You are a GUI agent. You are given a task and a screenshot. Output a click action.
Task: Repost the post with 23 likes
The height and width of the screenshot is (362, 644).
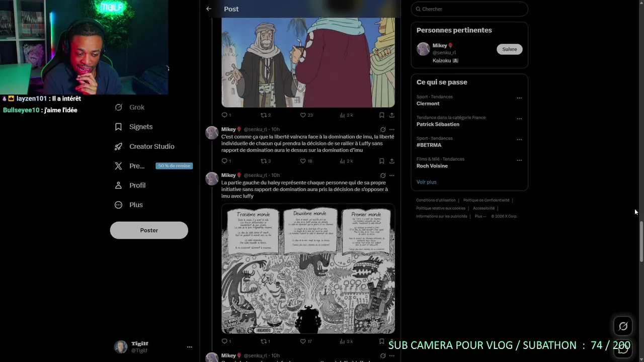(x=265, y=115)
